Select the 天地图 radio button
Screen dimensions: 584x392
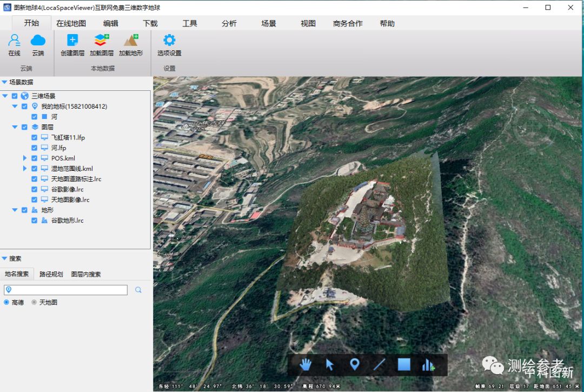pos(35,302)
